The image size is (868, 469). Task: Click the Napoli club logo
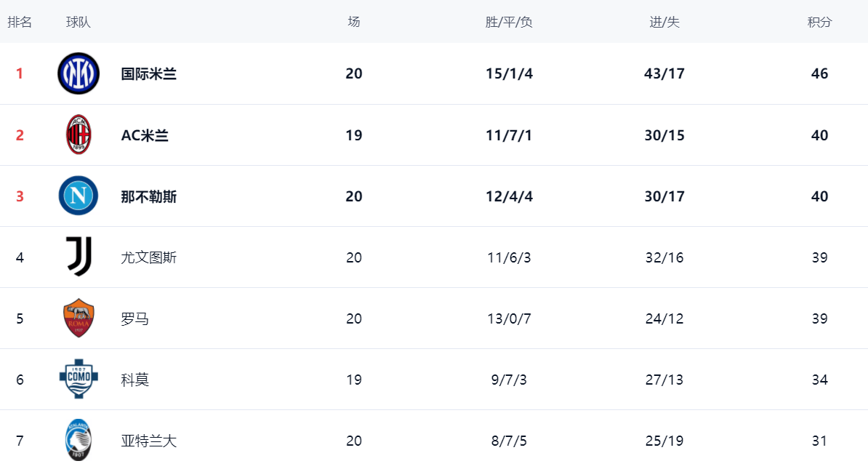click(x=79, y=196)
